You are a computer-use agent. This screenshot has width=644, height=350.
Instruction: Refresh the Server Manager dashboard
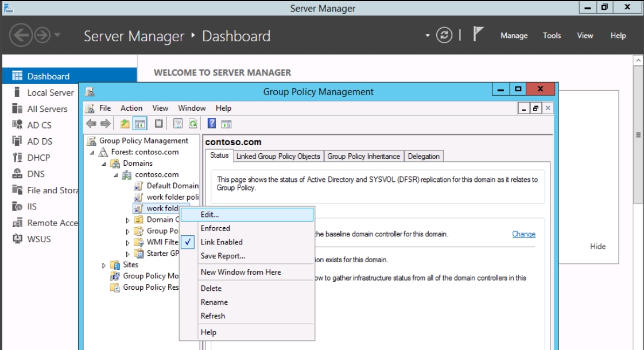coord(444,36)
